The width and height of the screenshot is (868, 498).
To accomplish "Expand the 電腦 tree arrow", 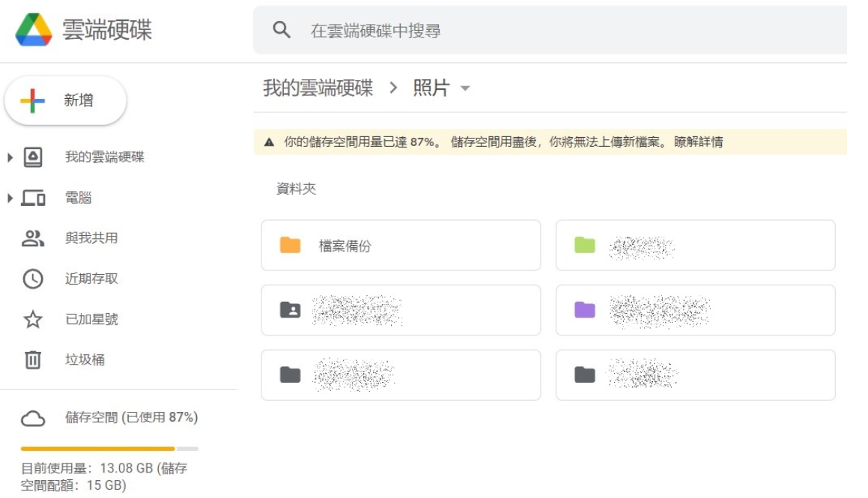I will 10,198.
